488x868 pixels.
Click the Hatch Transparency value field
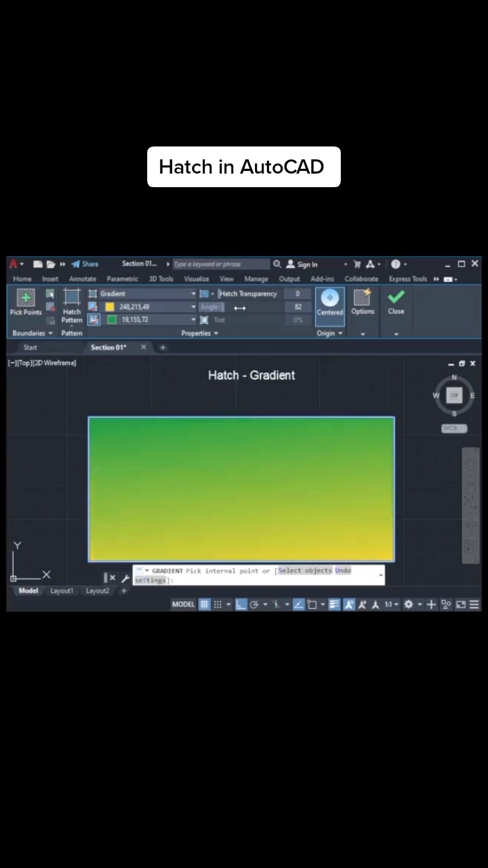(x=298, y=294)
